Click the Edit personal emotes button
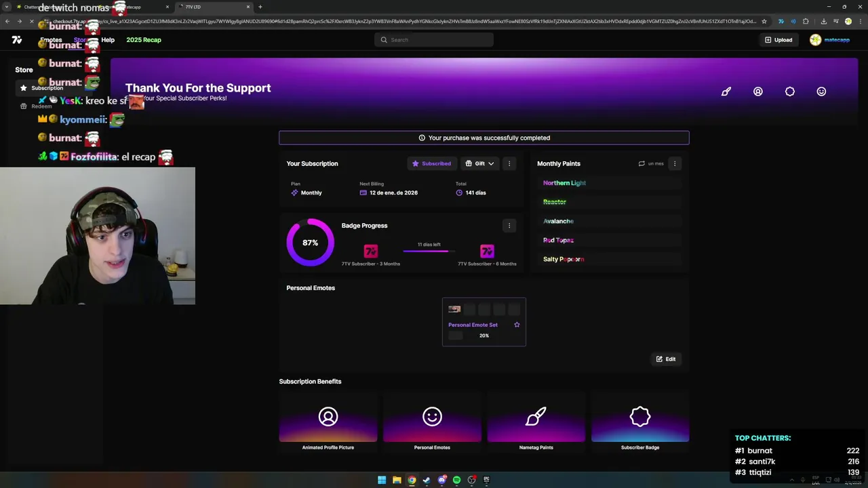 pyautogui.click(x=665, y=359)
